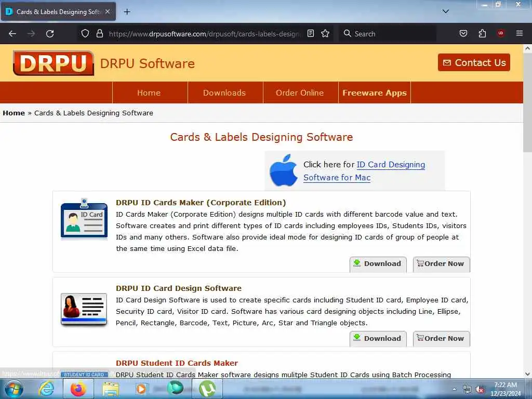Open the Downloads menu item
The height and width of the screenshot is (399, 532).
pos(224,92)
